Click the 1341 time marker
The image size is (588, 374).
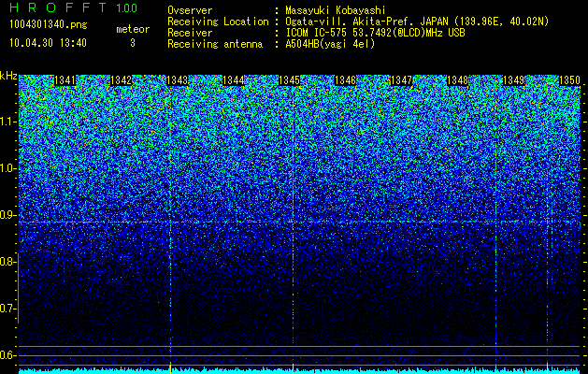65,80
